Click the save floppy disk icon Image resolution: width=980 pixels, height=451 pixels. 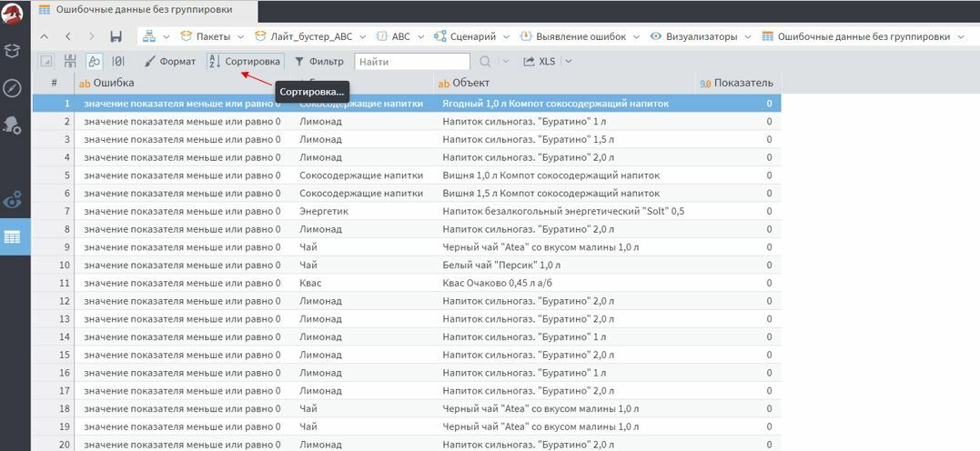116,36
